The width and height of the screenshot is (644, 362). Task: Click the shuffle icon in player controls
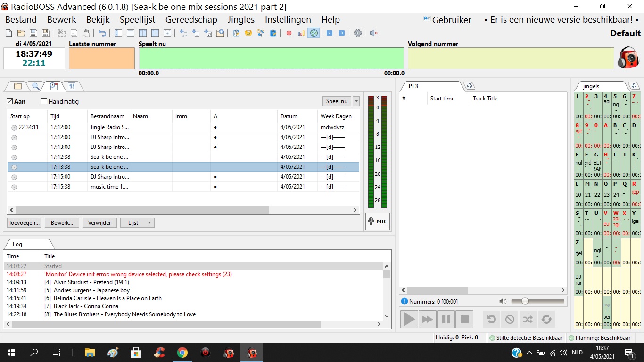(x=528, y=319)
